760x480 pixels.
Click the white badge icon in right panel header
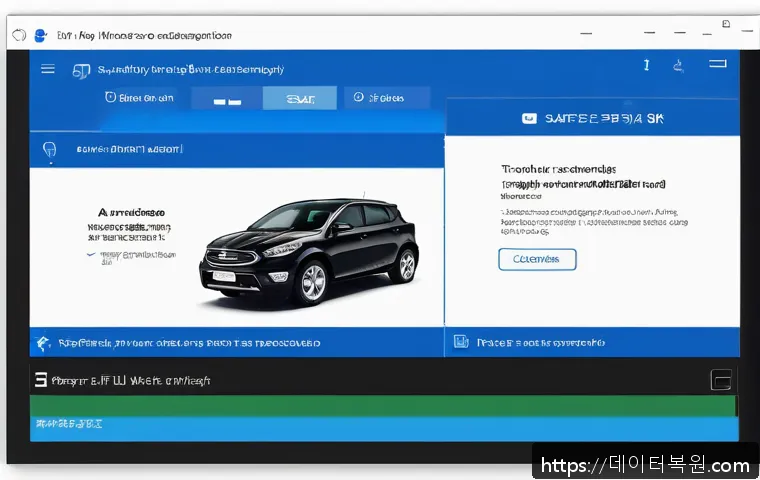pyautogui.click(x=529, y=118)
